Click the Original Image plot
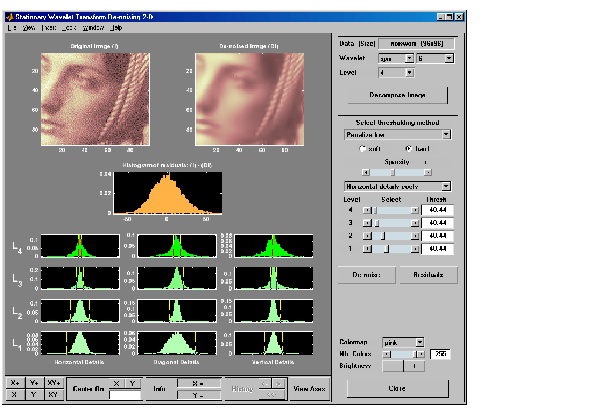 click(95, 99)
